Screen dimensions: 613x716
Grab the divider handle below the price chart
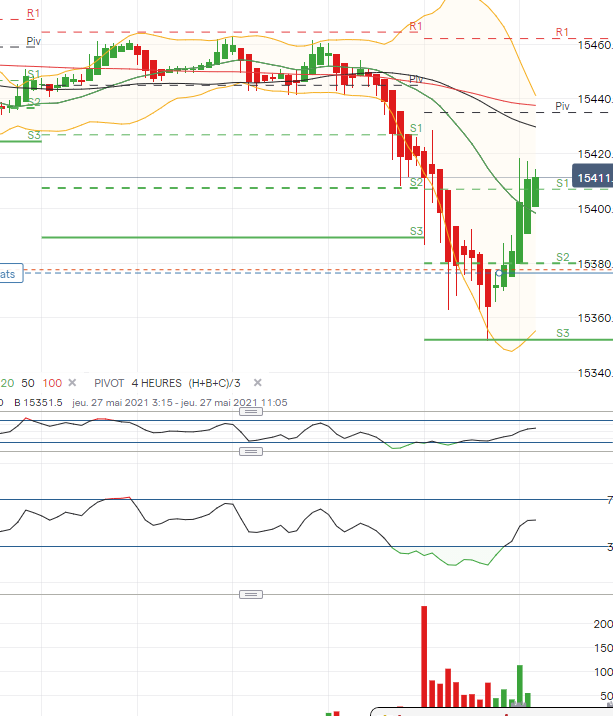point(251,412)
